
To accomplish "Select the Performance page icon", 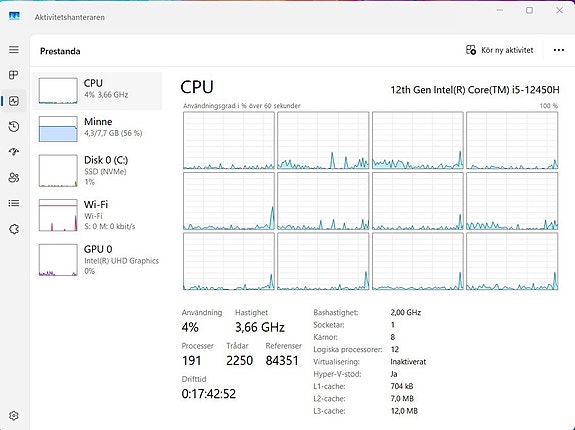I will tap(14, 101).
